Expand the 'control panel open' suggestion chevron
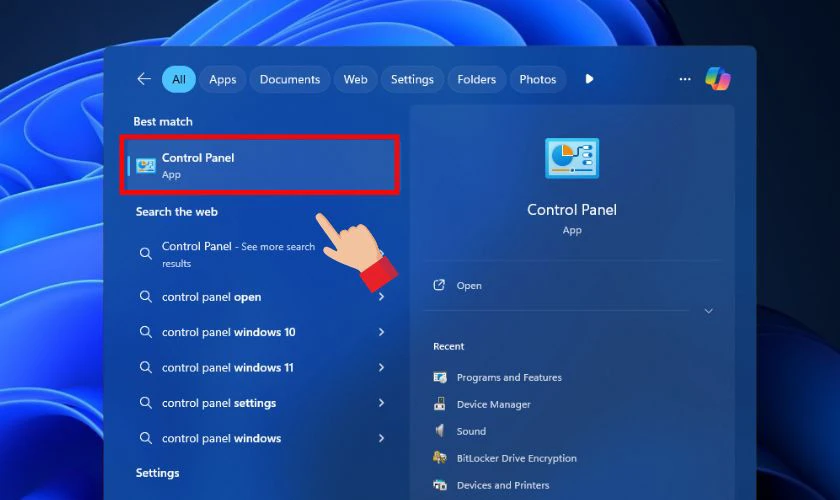This screenshot has height=500, width=840. point(381,296)
